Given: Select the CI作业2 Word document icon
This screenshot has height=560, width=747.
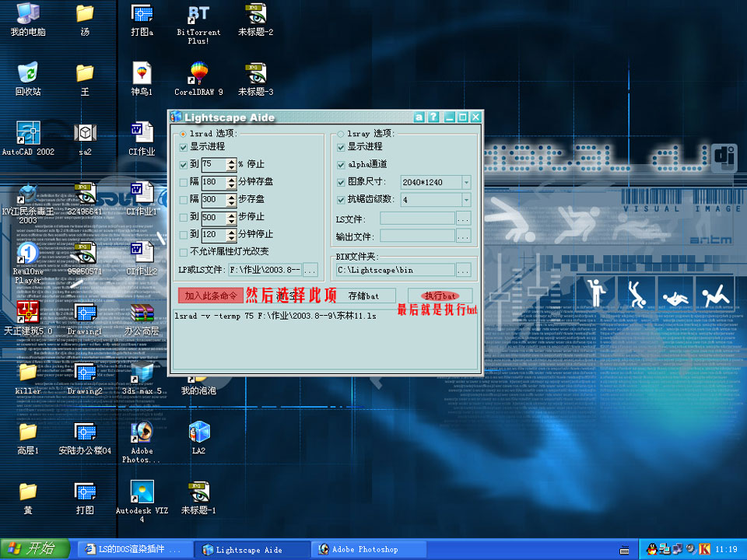Looking at the screenshot, I should pyautogui.click(x=142, y=258).
